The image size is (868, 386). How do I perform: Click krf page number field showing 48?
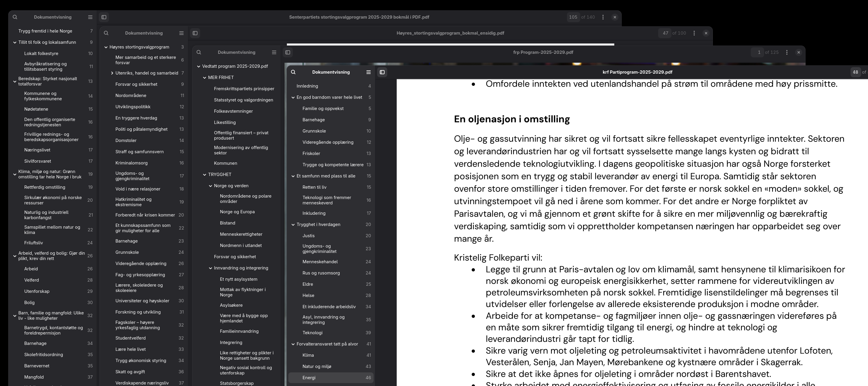pyautogui.click(x=855, y=72)
